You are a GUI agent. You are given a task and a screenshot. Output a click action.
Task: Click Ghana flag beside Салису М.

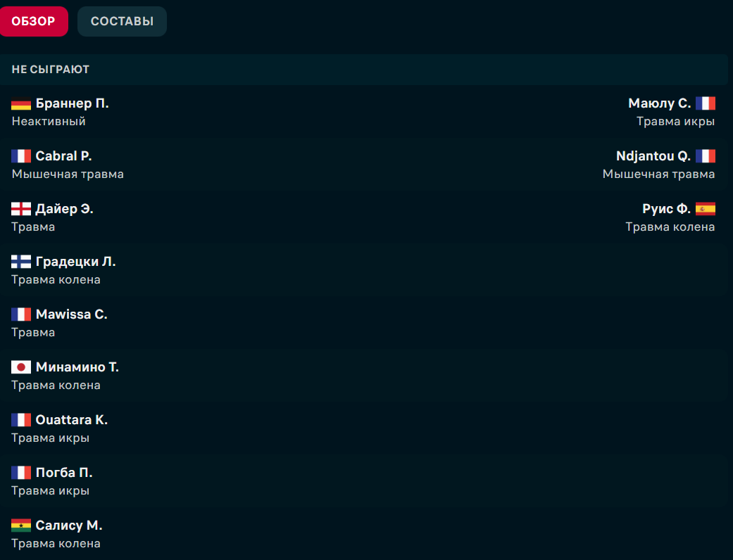click(x=21, y=526)
